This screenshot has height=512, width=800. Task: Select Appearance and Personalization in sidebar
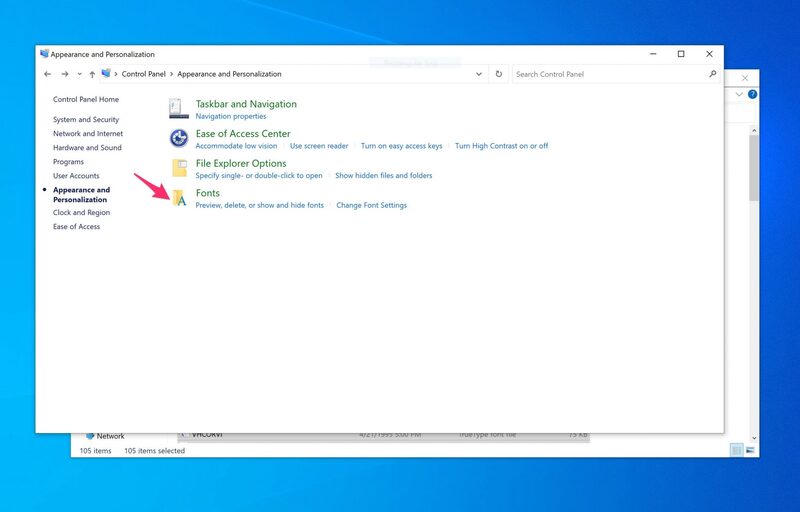[x=81, y=195]
